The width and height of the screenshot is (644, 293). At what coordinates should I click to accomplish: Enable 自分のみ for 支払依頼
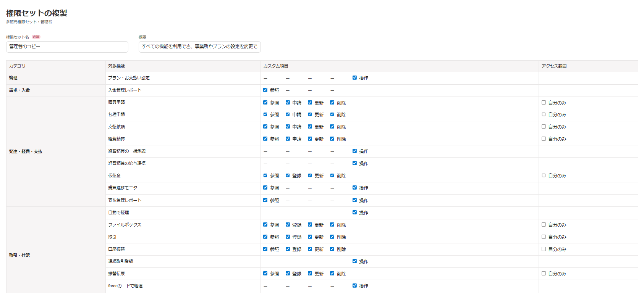pyautogui.click(x=544, y=127)
